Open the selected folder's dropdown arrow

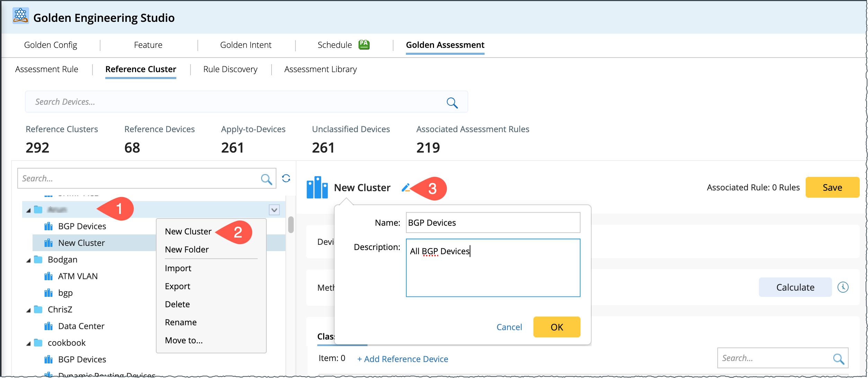pos(274,210)
